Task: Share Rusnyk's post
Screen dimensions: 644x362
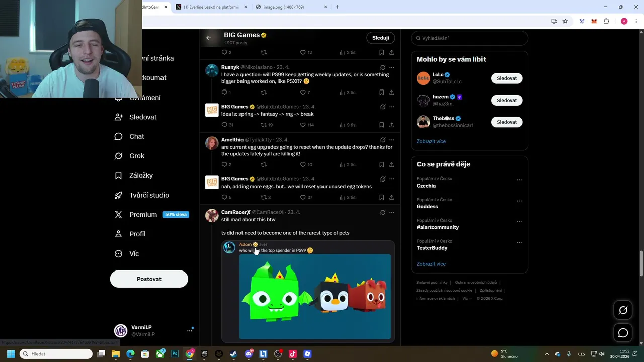Action: click(x=391, y=93)
